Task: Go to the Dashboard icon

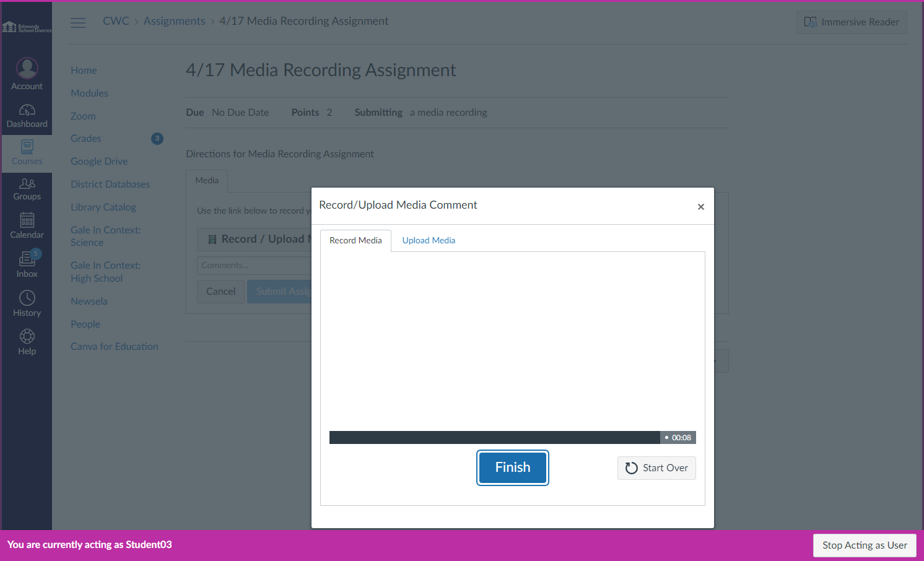Action: [27, 116]
